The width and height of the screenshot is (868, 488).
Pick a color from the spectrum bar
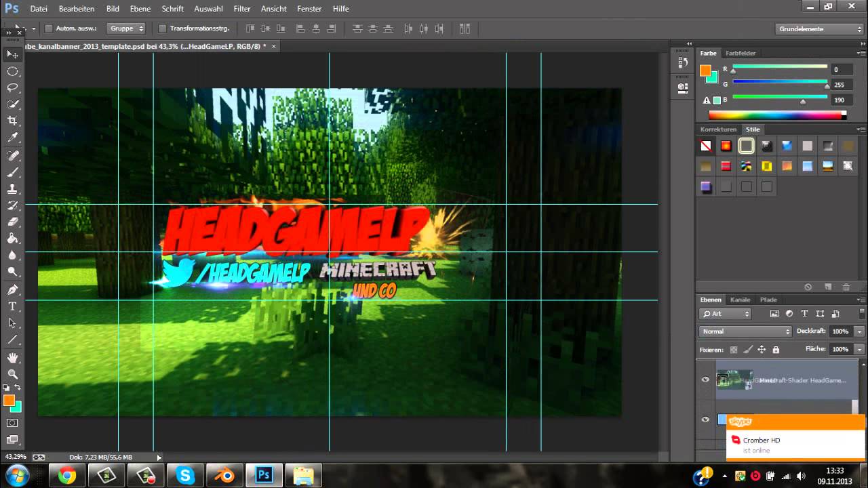click(777, 115)
